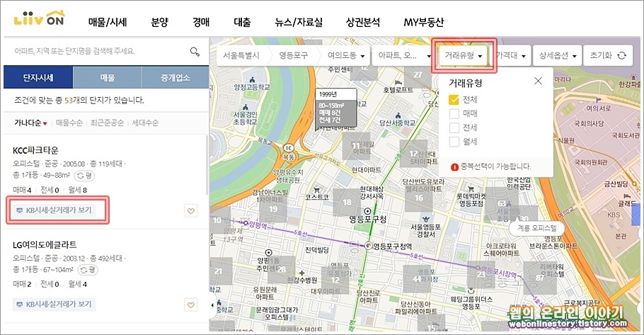644x335 pixels.
Task: Click the search magnifier icon
Action: pos(195,52)
